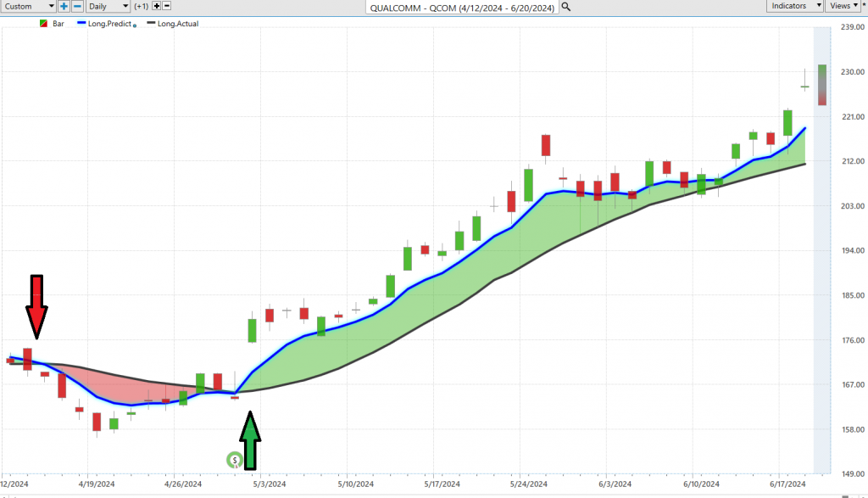The height and width of the screenshot is (498, 868).
Task: Click the blue Long.Predict line swatch
Action: [x=81, y=23]
